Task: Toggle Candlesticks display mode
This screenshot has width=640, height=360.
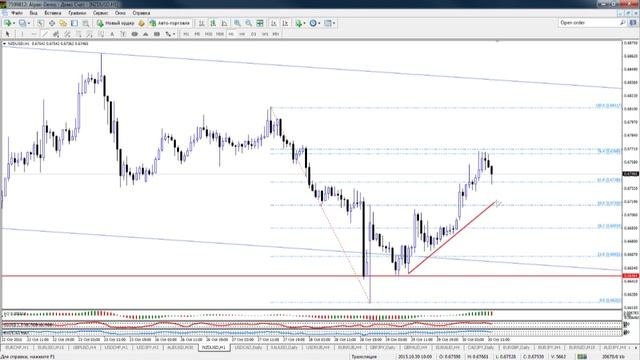Action: (213, 23)
